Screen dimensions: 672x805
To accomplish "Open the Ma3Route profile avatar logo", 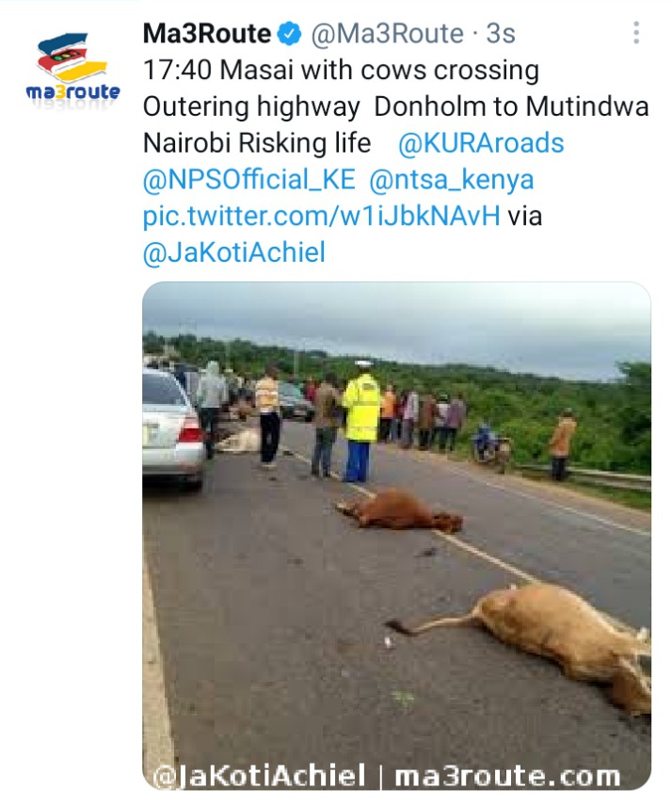I will click(72, 67).
